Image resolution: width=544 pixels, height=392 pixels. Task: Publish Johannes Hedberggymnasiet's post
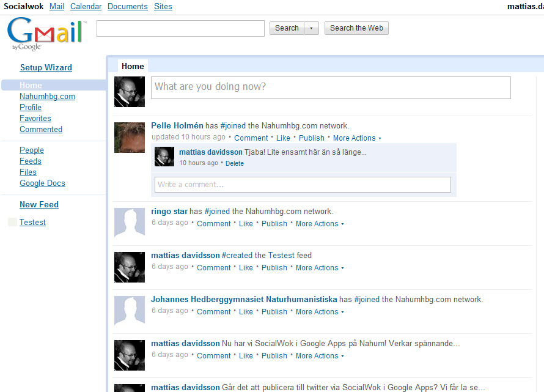point(274,312)
